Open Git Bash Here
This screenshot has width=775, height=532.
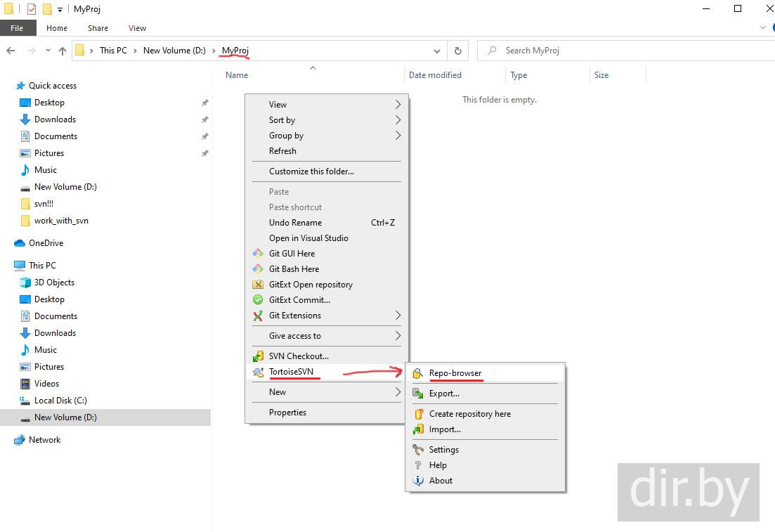tap(294, 269)
